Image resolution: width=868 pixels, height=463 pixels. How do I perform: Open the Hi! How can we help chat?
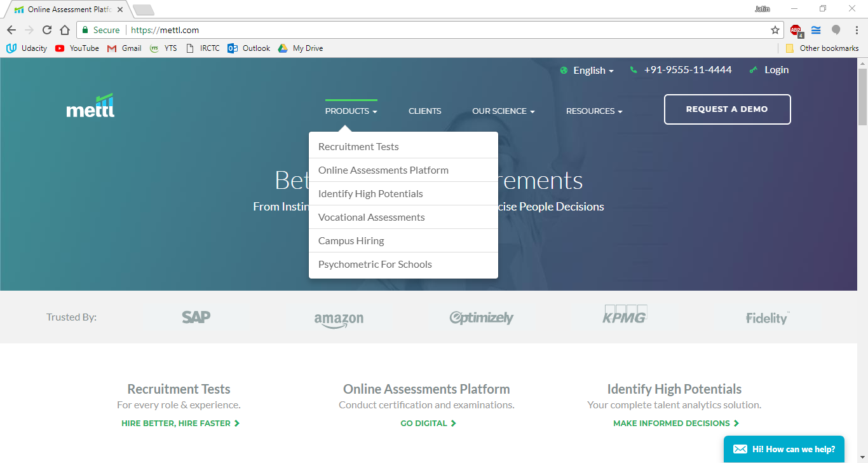click(x=784, y=449)
